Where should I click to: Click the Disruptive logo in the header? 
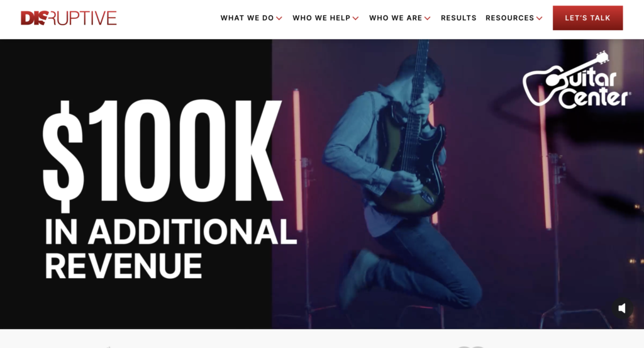tap(69, 18)
